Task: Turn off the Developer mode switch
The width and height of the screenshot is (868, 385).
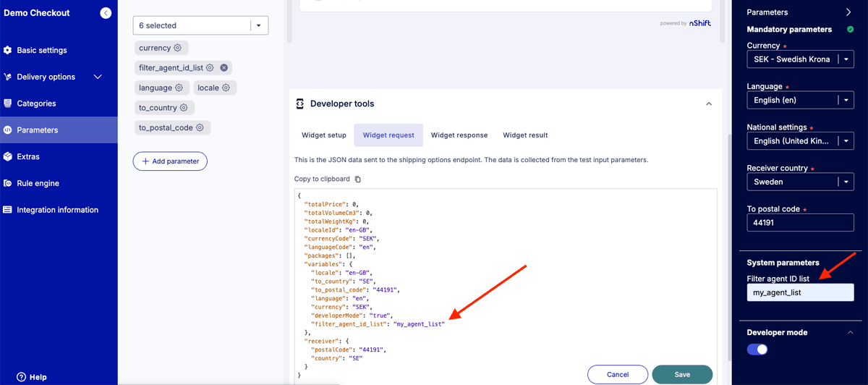Action: click(757, 350)
